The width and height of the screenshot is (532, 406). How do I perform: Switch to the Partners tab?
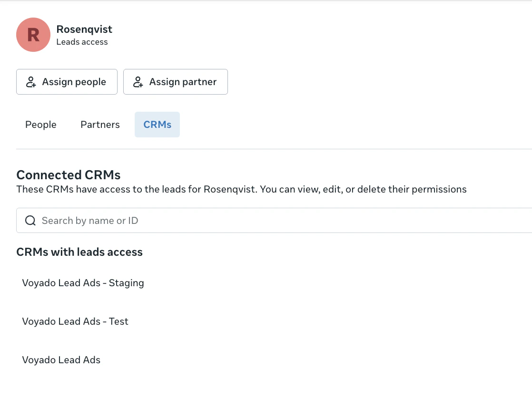click(x=99, y=125)
